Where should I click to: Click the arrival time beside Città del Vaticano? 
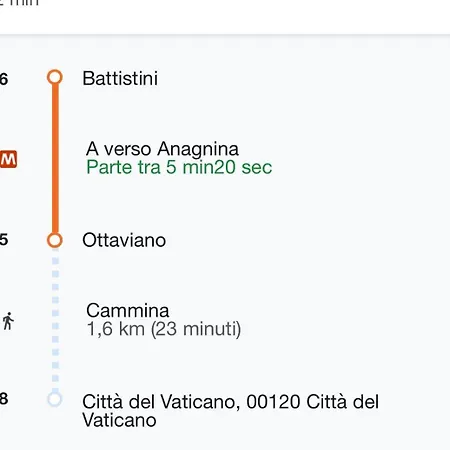tap(4, 398)
